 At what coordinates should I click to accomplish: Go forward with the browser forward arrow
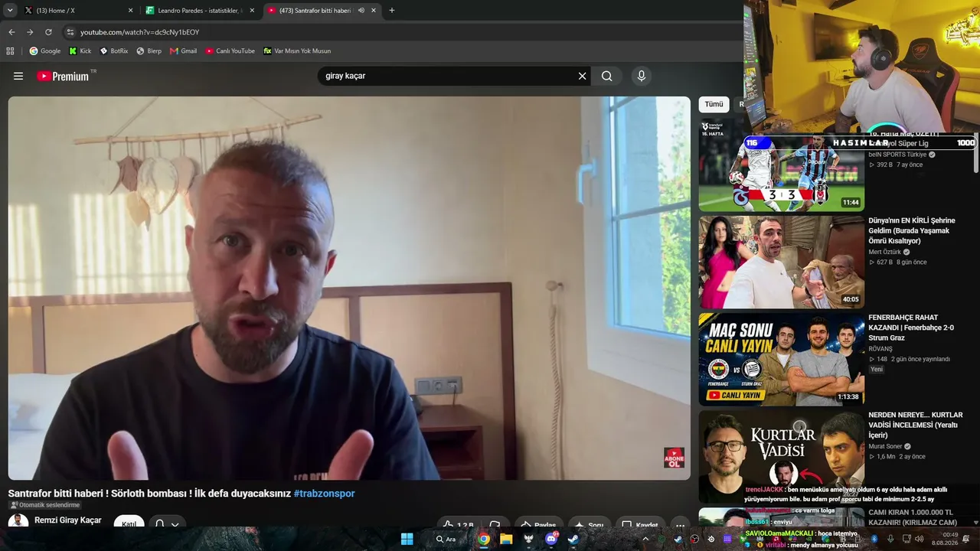[30, 32]
